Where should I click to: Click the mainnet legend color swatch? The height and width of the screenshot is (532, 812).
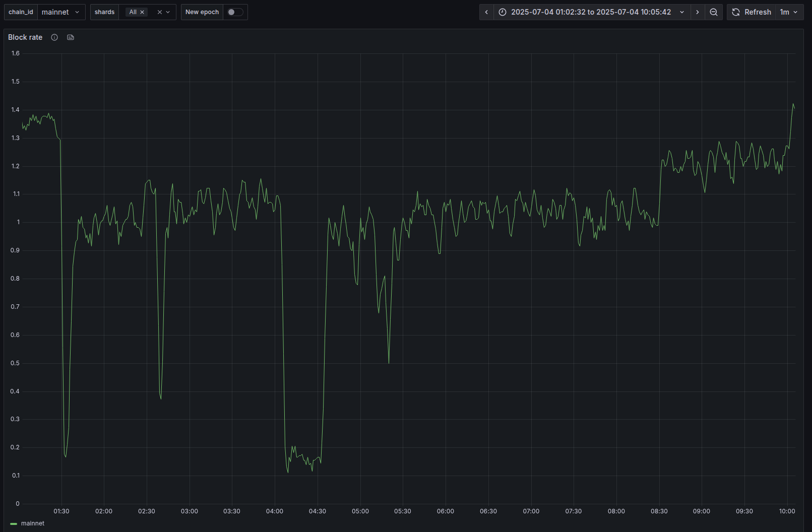(x=14, y=524)
